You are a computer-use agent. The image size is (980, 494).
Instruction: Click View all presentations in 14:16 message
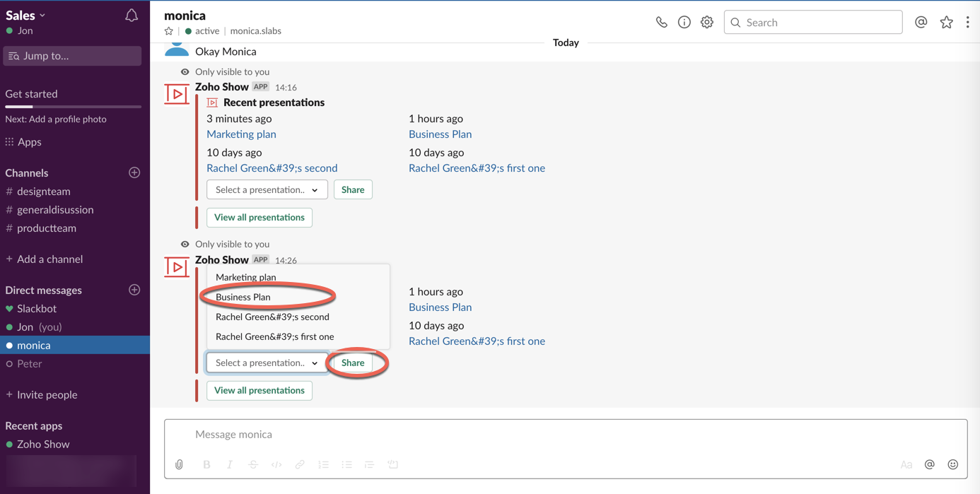point(259,217)
